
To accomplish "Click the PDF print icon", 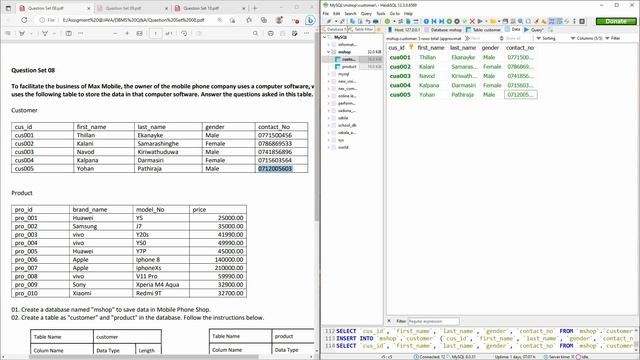I will 271,33.
